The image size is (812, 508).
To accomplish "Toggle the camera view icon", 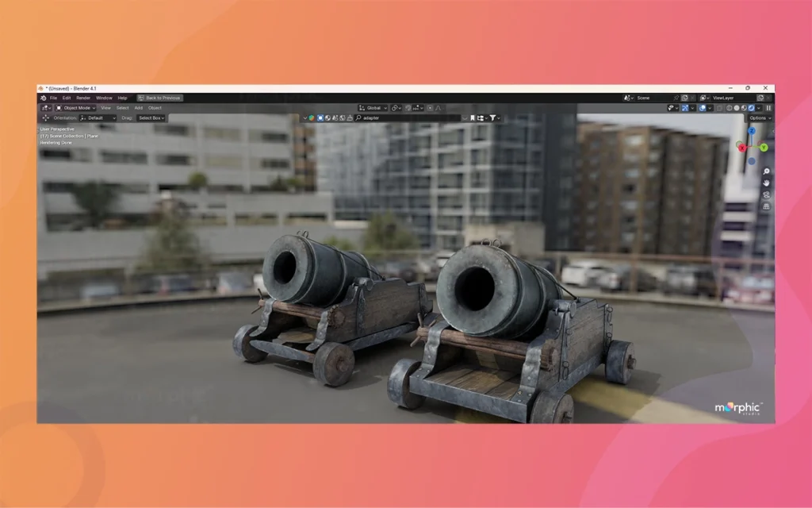I will 767,194.
